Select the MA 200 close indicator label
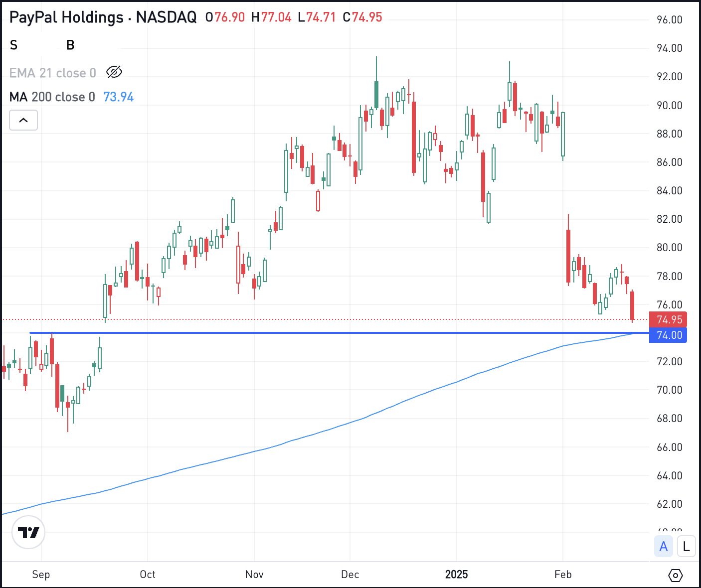This screenshot has height=588, width=701. click(52, 97)
